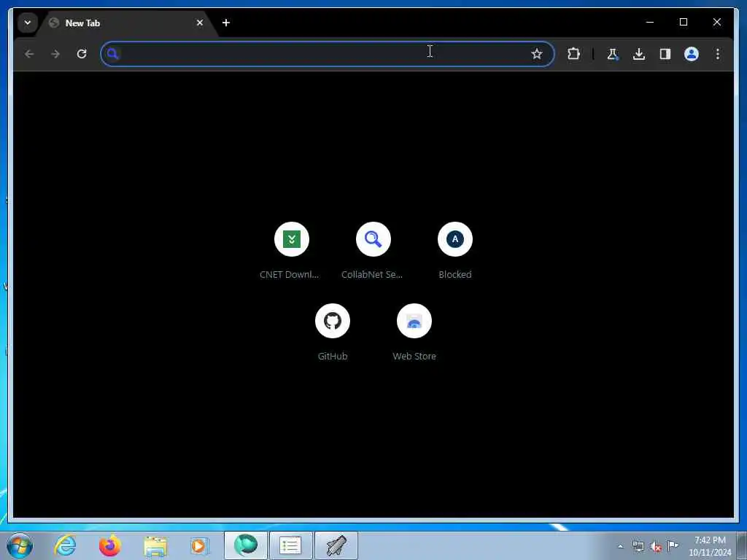Go back to previous page

pyautogui.click(x=29, y=54)
